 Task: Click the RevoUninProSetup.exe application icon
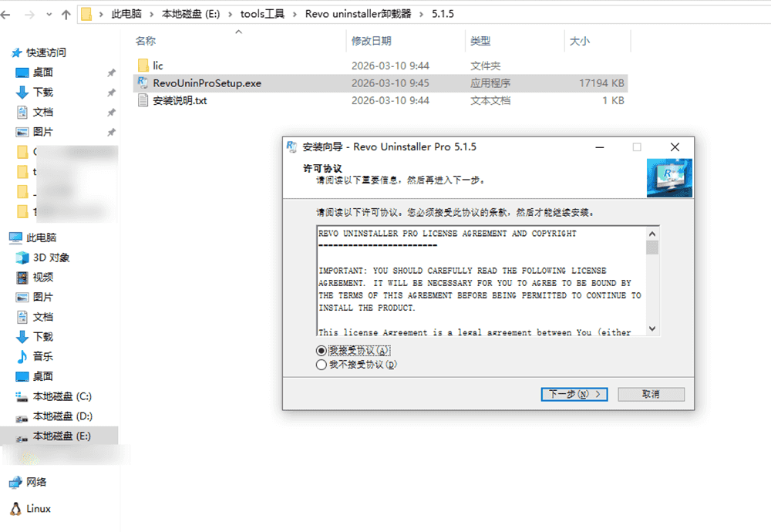point(142,83)
